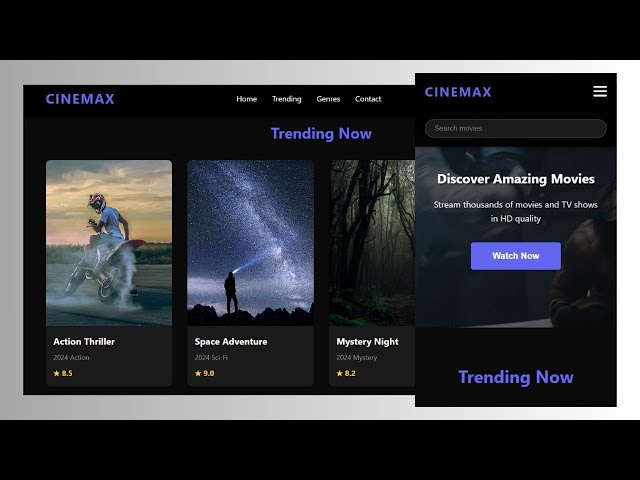Open the Action Thriller poster image

(109, 243)
